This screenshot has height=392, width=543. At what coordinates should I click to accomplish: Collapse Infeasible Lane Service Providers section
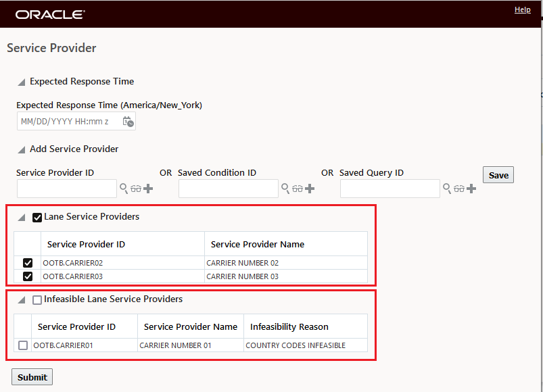point(22,299)
